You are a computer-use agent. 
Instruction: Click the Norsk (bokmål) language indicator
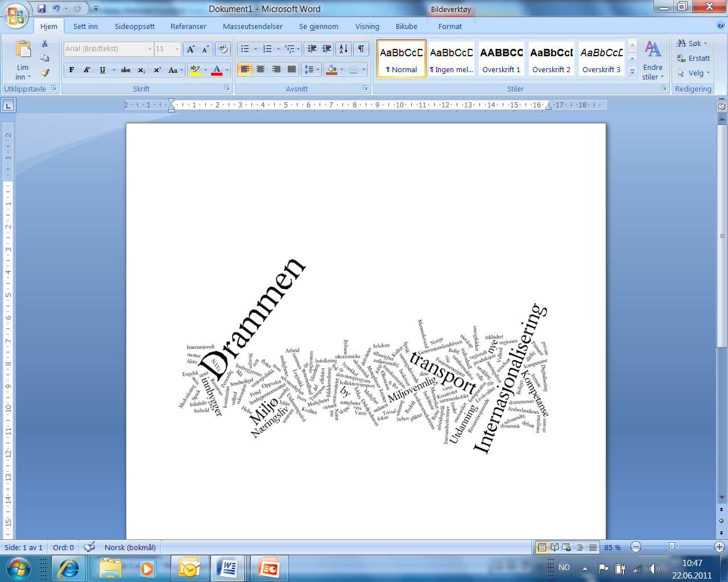[x=130, y=547]
